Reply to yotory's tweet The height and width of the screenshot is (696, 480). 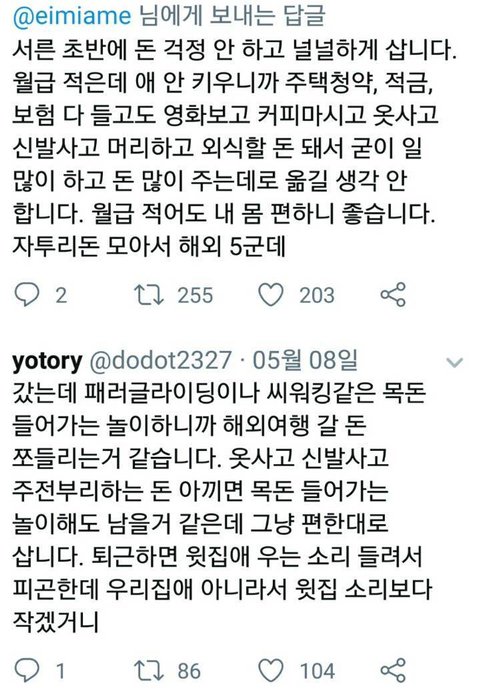(27, 670)
